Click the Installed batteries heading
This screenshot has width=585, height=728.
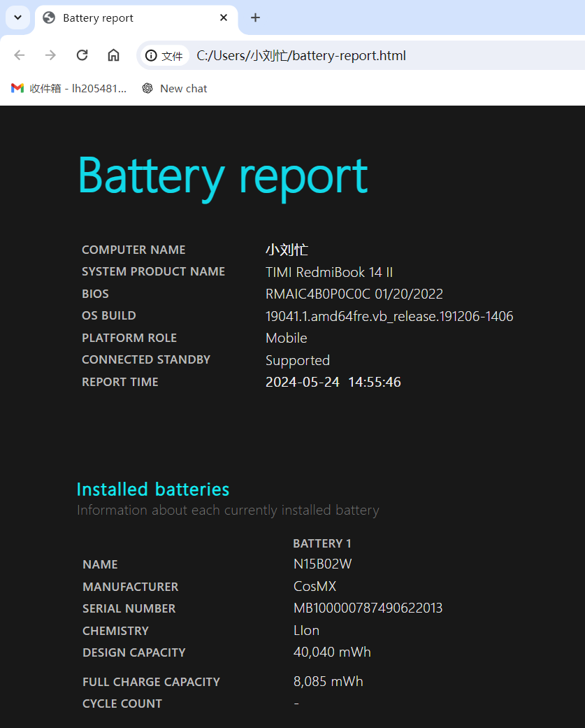[153, 490]
